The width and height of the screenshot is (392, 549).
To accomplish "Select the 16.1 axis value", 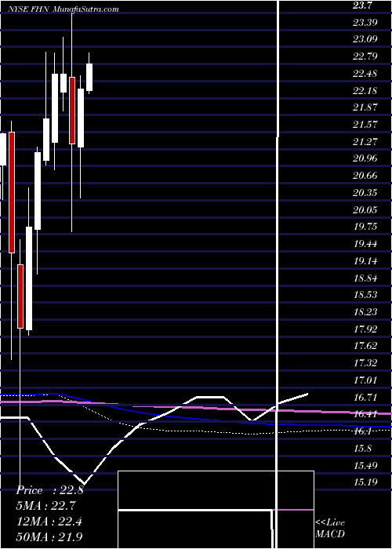I will coord(362,431).
